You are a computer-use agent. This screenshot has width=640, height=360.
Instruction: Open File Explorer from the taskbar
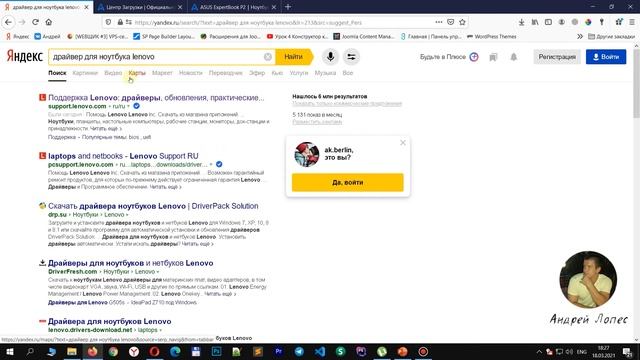72,351
